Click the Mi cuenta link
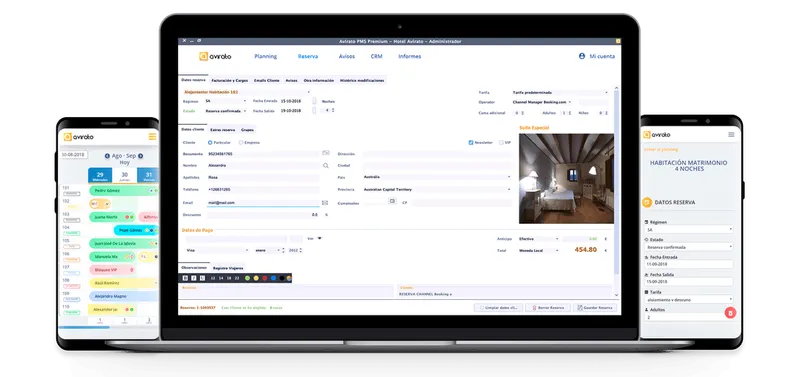Viewport: 800px width, 377px height. (602, 57)
